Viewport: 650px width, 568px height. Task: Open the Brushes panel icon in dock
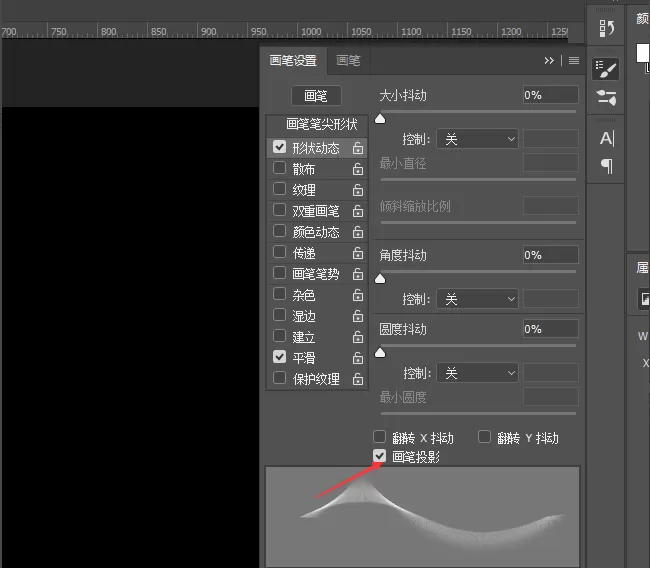[606, 98]
